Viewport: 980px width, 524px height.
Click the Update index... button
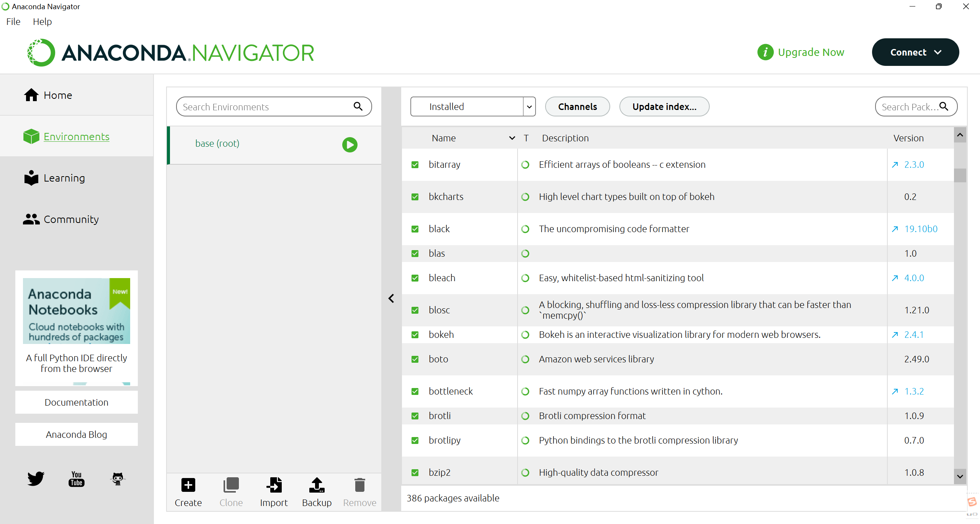(664, 106)
